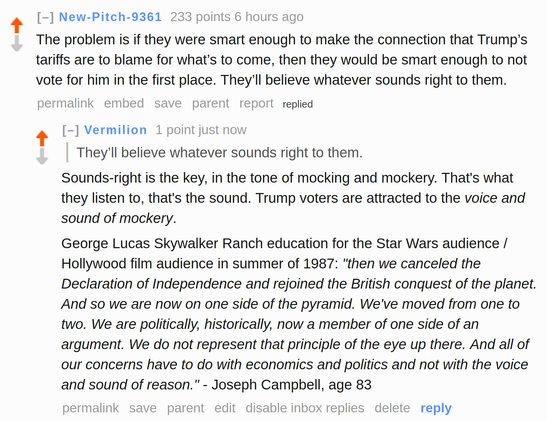Collapse the New-Pitch-9361 comment thread

click(x=45, y=17)
